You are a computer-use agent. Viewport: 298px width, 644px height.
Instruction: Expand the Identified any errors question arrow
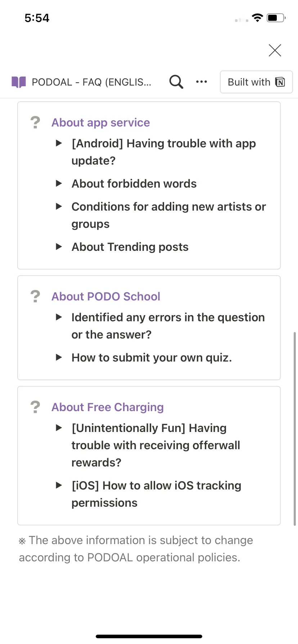[59, 317]
